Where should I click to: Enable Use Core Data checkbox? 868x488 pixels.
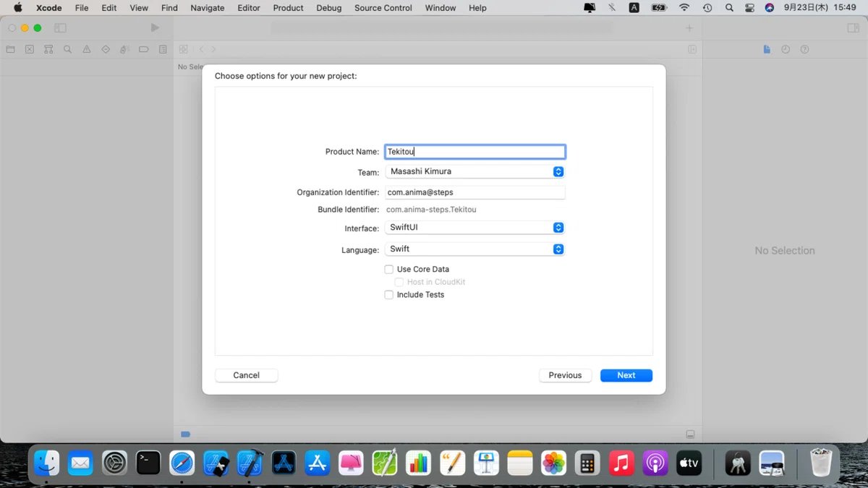(389, 269)
